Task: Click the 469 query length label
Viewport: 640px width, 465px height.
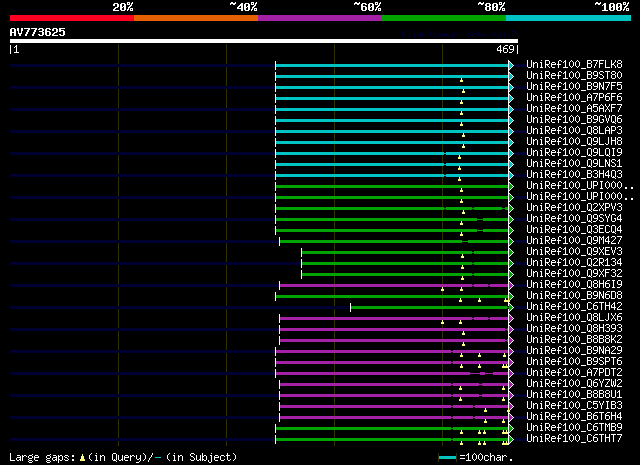Action: pos(505,49)
